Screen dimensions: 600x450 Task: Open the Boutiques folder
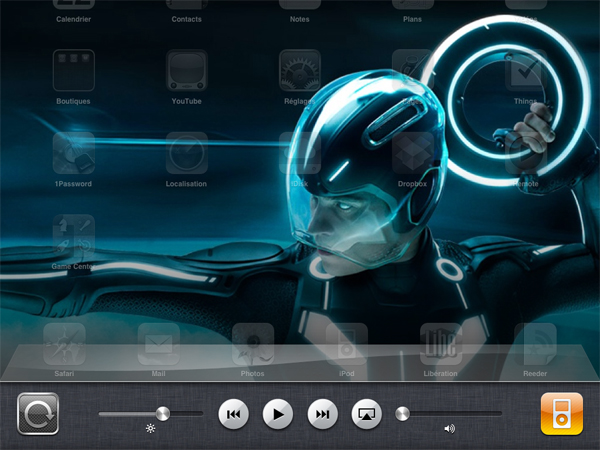[73, 70]
